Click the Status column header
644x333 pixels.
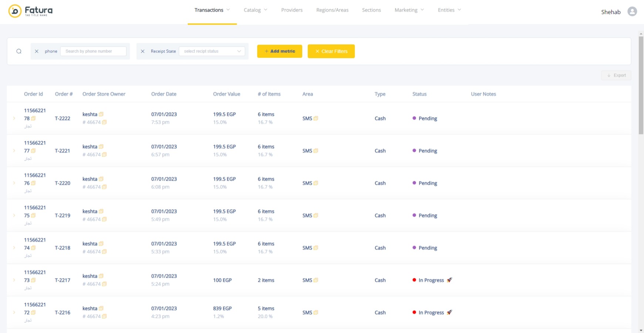click(419, 94)
